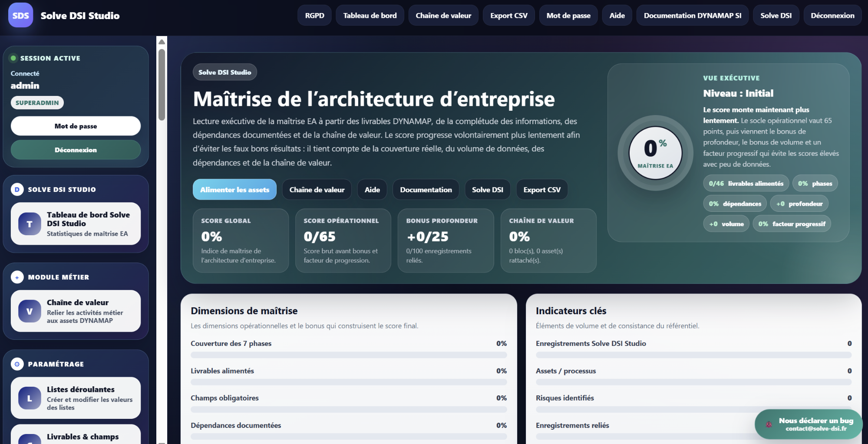Open Documentation DYNAMAP SI

pyautogui.click(x=693, y=16)
